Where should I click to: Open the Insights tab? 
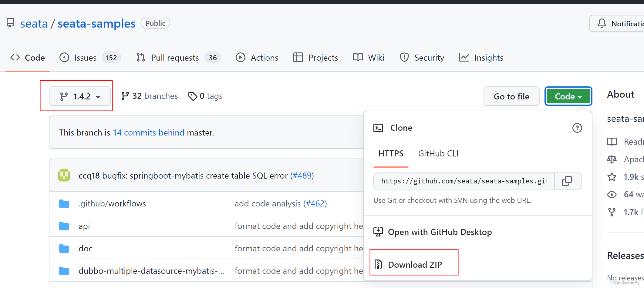481,58
